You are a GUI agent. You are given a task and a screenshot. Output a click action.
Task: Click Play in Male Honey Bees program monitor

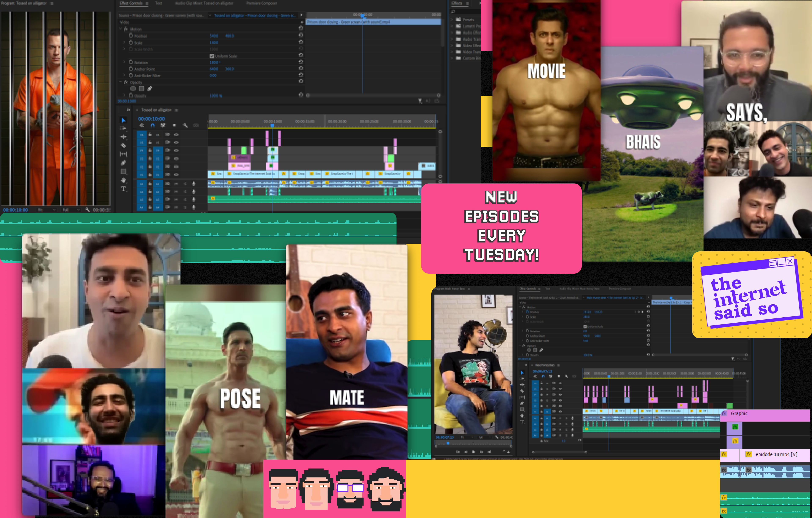pos(473,452)
